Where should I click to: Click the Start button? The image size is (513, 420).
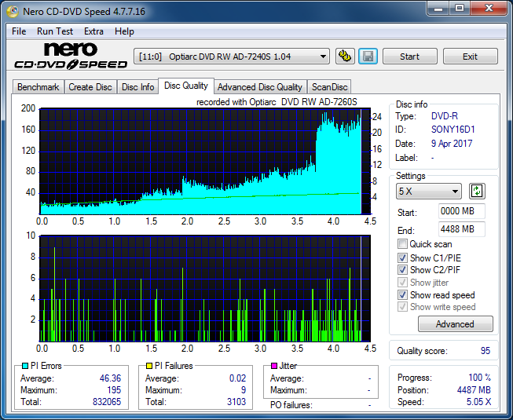click(x=409, y=57)
